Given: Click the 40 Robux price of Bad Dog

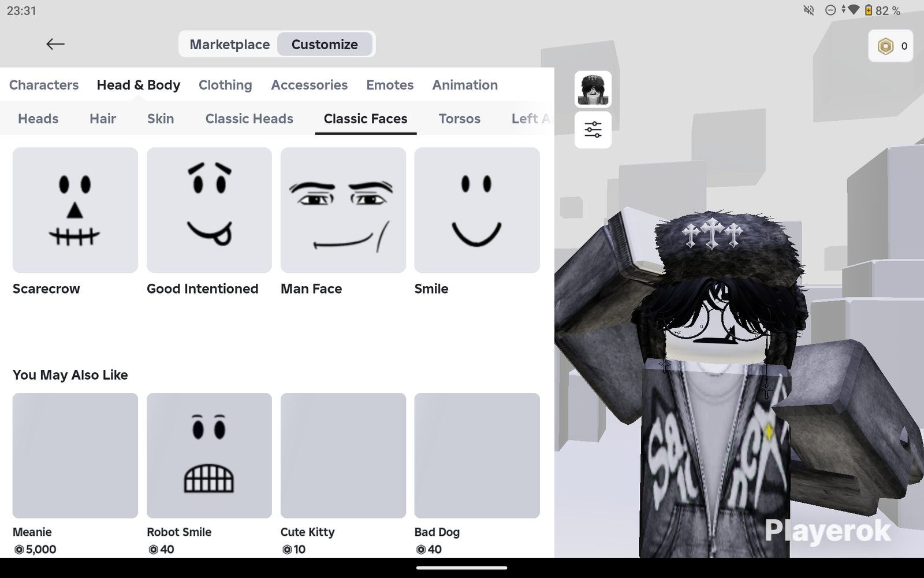Looking at the screenshot, I should tap(429, 549).
